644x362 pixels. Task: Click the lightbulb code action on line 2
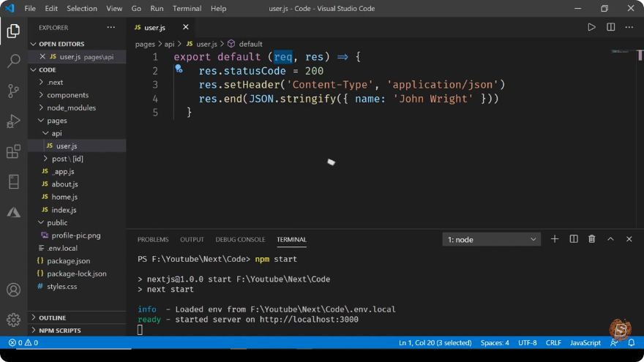coord(179,69)
